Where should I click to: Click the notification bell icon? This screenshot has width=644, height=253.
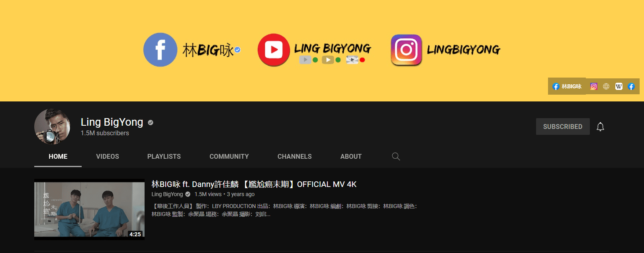(x=600, y=127)
